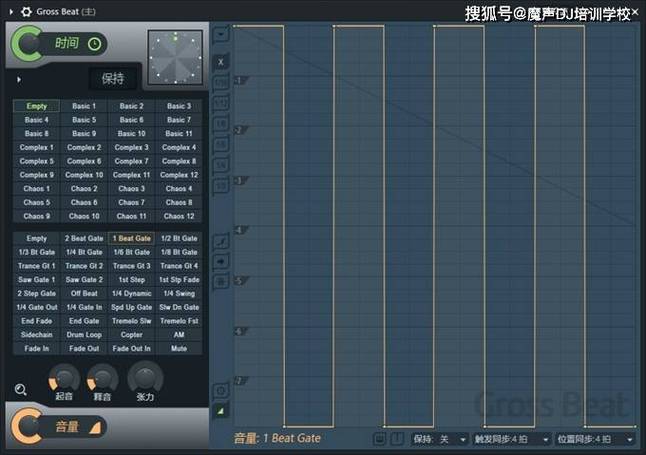The width and height of the screenshot is (646, 455).
Task: Pick the Tremelo Fst preset
Action: point(179,321)
